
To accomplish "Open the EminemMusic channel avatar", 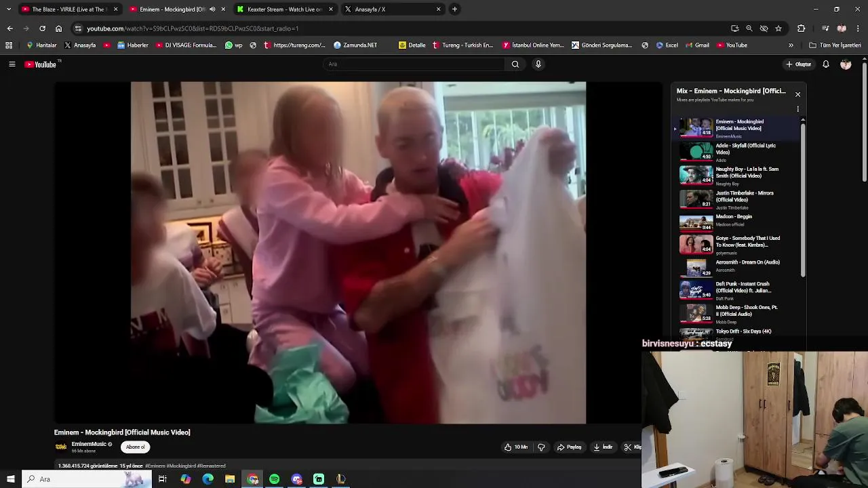I will click(x=61, y=447).
